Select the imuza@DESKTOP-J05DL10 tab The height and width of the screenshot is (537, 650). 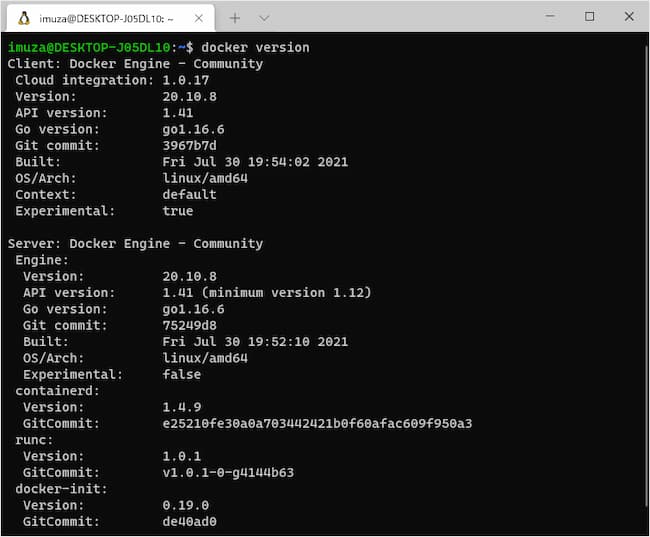tap(111, 19)
